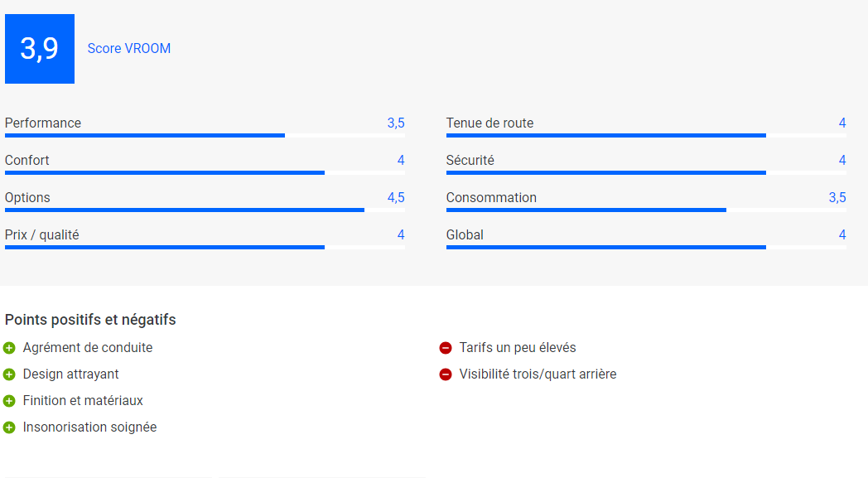Image resolution: width=868 pixels, height=478 pixels.
Task: Click the green plus icon beside Design attrayant
Action: [x=9, y=374]
